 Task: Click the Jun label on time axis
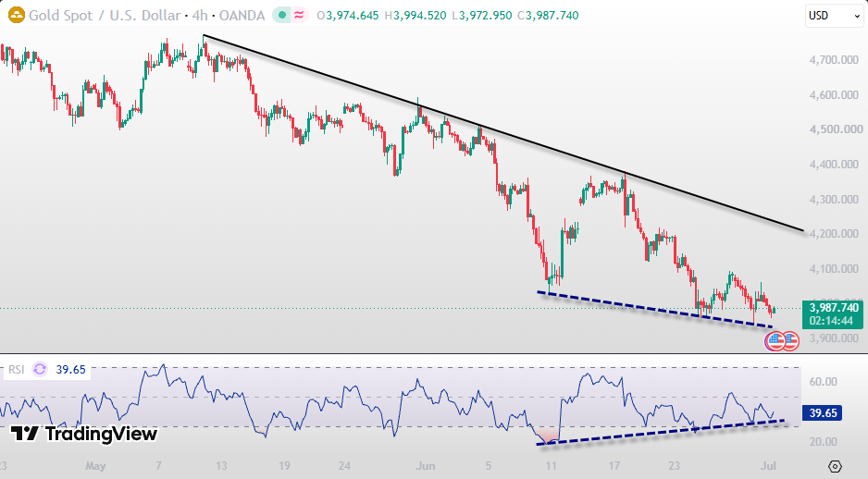click(x=425, y=466)
